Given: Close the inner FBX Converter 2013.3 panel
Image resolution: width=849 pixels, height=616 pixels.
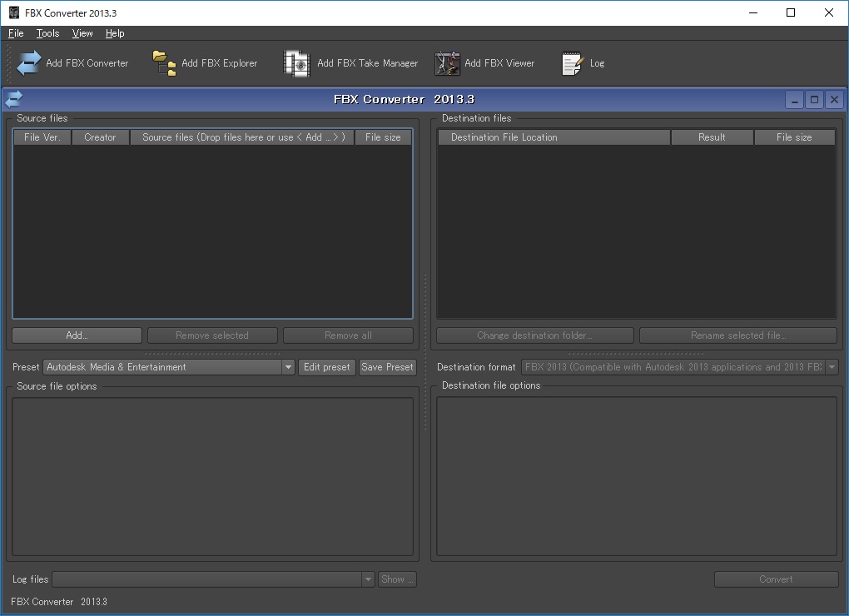Looking at the screenshot, I should [834, 100].
